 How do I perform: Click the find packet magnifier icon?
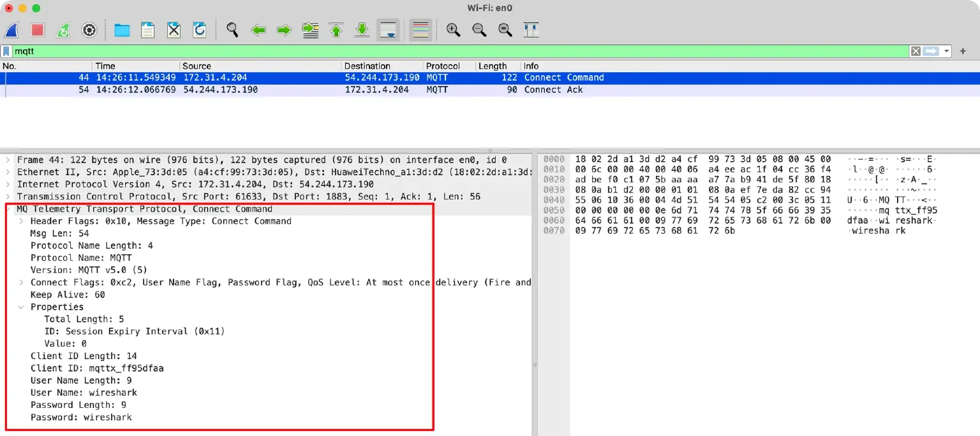pos(232,30)
